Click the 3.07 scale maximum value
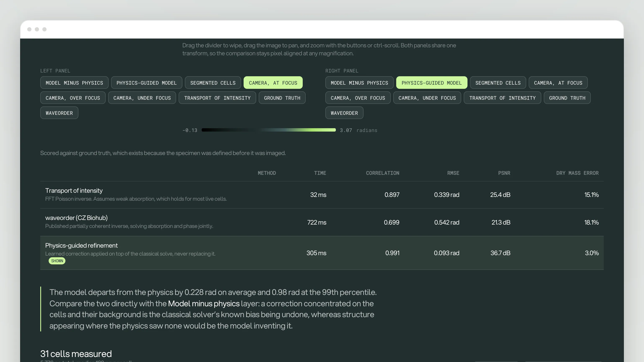The width and height of the screenshot is (644, 362). point(346,131)
